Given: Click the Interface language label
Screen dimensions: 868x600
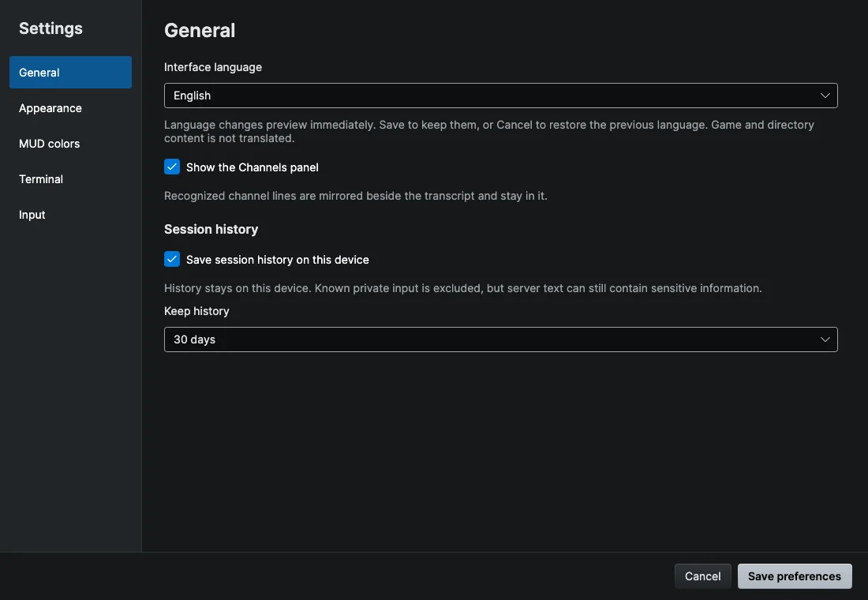Looking at the screenshot, I should [x=213, y=67].
